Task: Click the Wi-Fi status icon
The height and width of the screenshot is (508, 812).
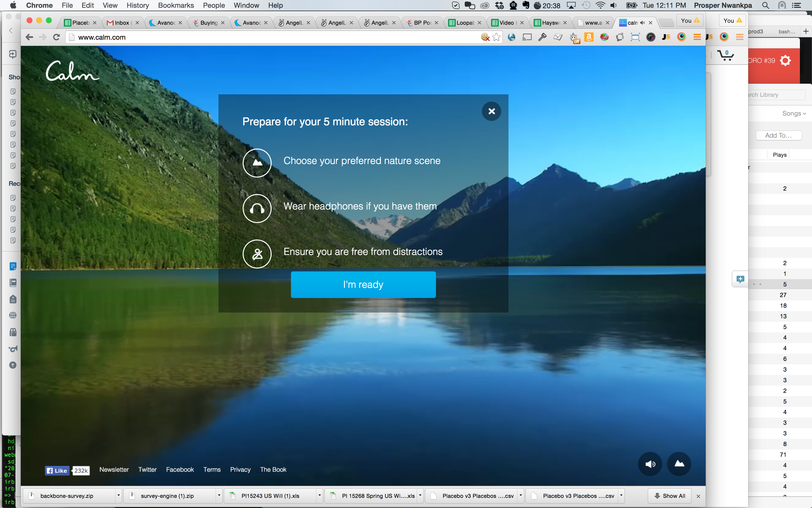Action: pyautogui.click(x=600, y=5)
